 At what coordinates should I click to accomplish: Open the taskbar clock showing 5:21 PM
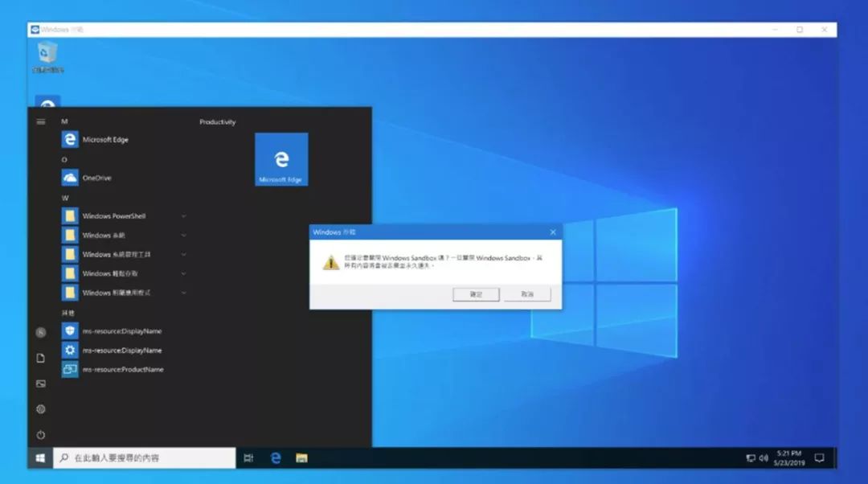[789, 458]
